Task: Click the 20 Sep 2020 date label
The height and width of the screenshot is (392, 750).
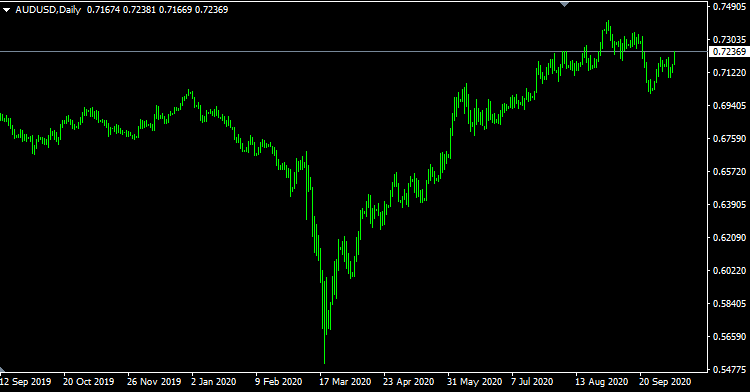Action: (x=665, y=381)
